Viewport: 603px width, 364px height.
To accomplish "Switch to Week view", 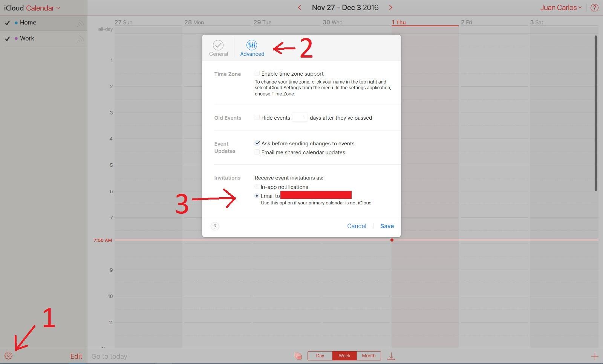I will coord(344,356).
